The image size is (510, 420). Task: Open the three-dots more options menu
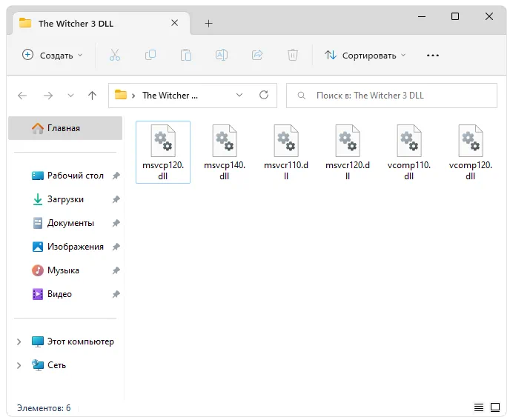coord(433,56)
